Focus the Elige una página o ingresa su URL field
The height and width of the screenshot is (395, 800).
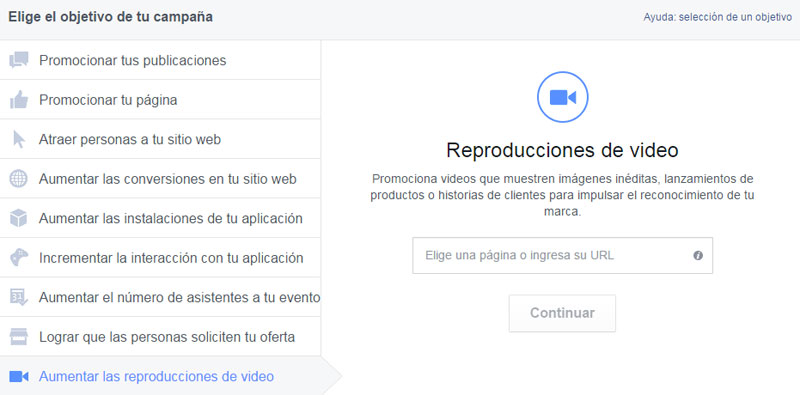click(x=562, y=255)
